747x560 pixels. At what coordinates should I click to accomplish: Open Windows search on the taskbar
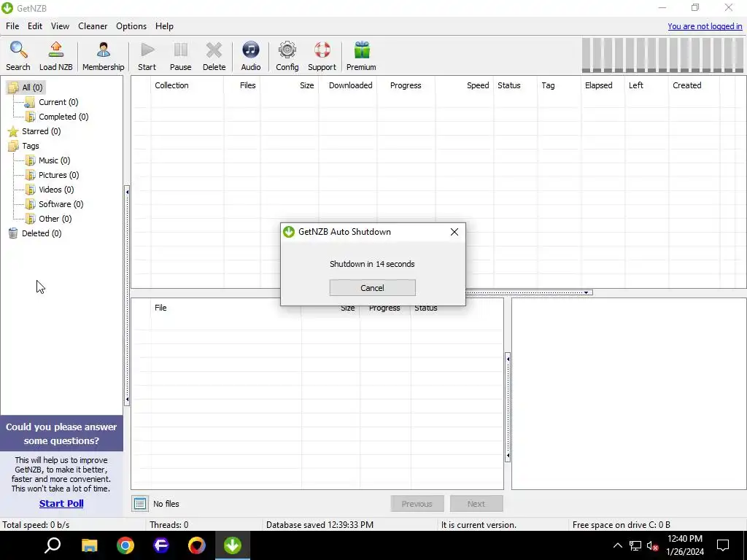tap(53, 545)
